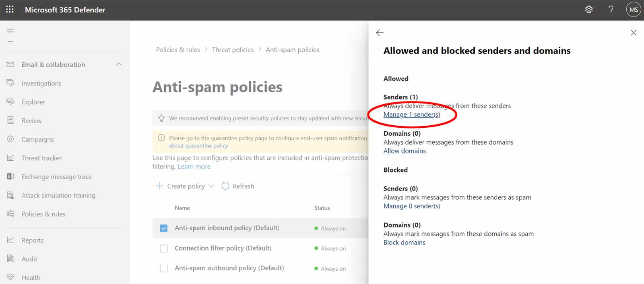The width and height of the screenshot is (644, 284).
Task: Open Review in the sidebar
Action: click(x=31, y=120)
